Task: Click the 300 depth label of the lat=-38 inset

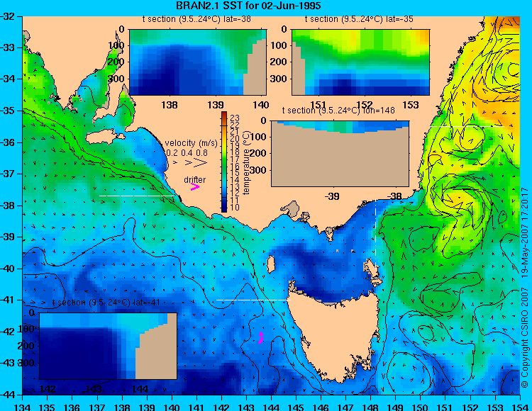Action: pyautogui.click(x=116, y=79)
